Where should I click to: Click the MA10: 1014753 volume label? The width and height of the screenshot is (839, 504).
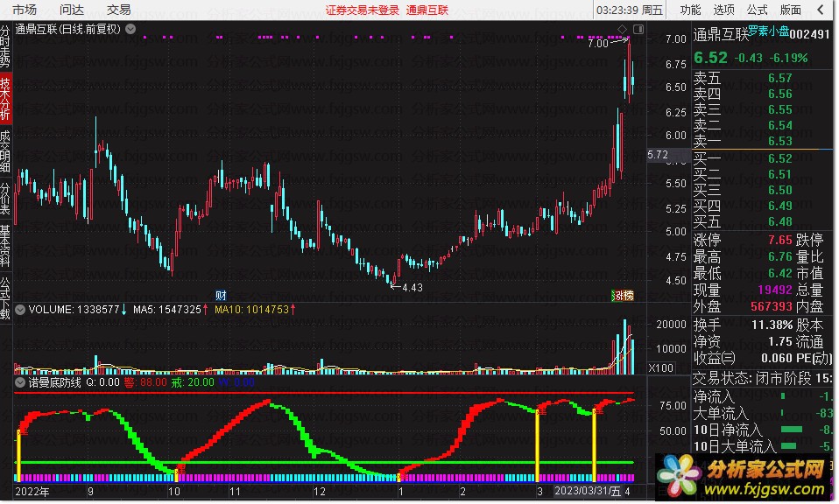pos(255,310)
